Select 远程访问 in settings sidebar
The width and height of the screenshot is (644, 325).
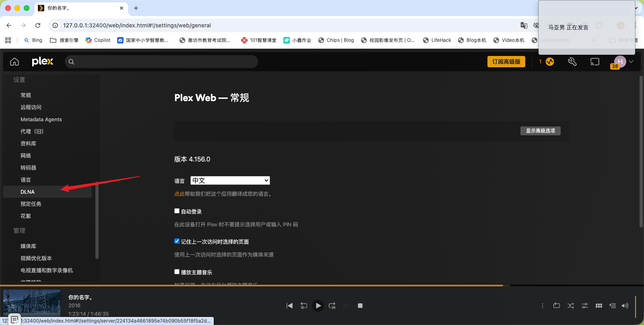pyautogui.click(x=31, y=107)
